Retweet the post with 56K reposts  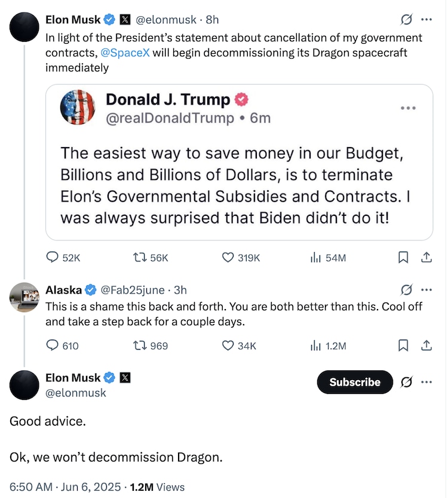[x=141, y=258]
